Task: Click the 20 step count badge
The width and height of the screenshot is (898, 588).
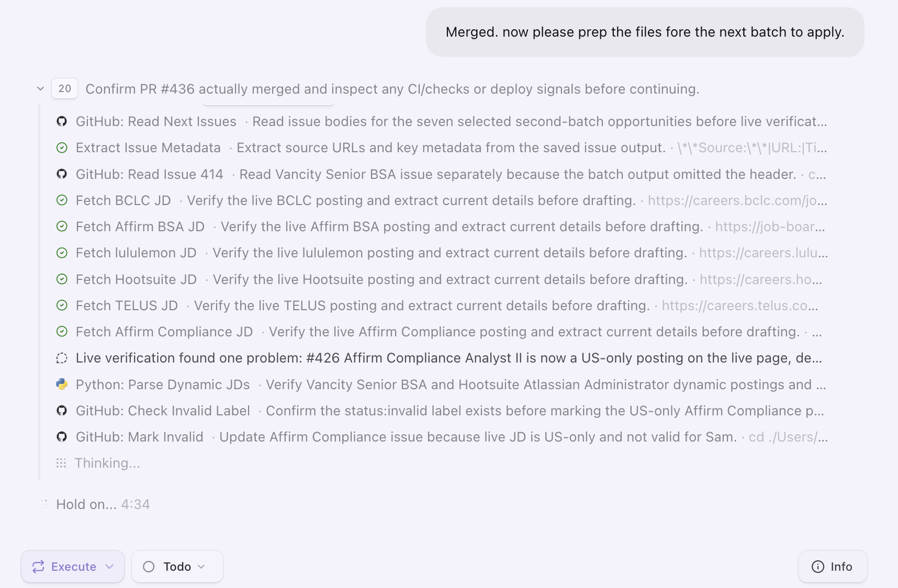Action: pyautogui.click(x=64, y=88)
